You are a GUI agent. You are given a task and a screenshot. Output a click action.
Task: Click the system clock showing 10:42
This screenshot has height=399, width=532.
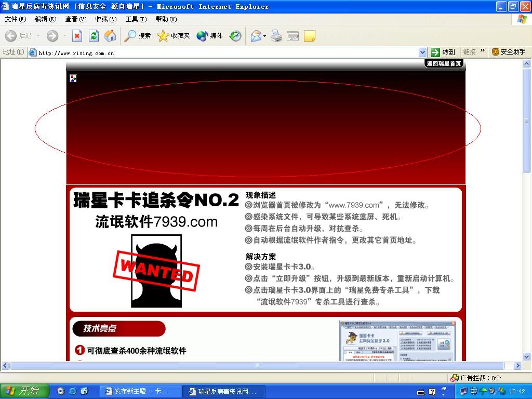pos(517,391)
